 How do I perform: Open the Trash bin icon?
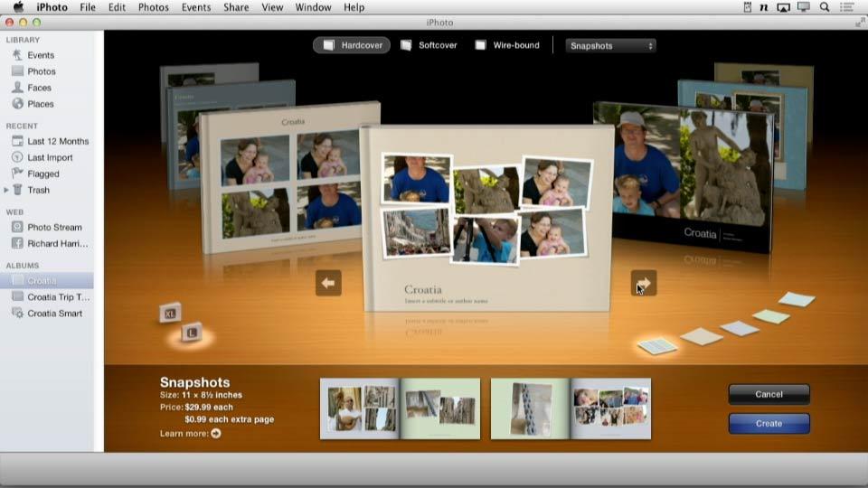pos(17,190)
